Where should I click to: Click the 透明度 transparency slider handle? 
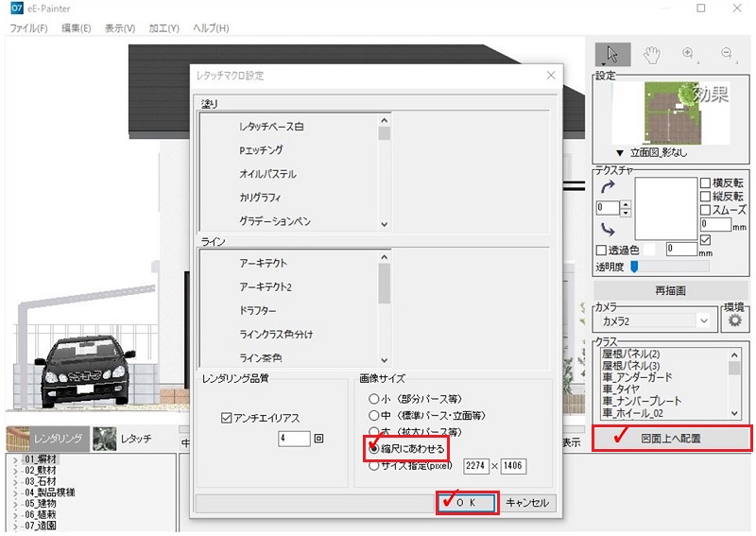(x=634, y=267)
